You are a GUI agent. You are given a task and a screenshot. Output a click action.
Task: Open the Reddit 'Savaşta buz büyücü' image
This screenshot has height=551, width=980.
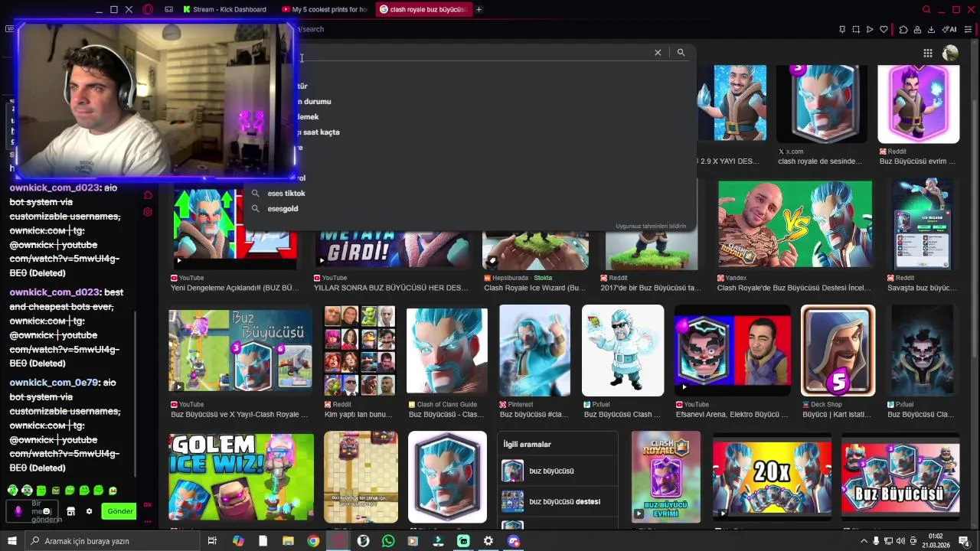[922, 224]
